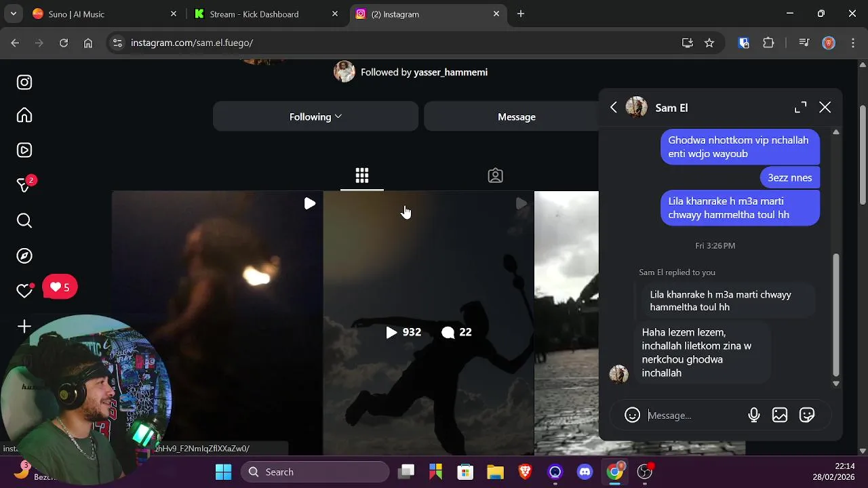Open Explore compass icon in sidebar

click(24, 256)
